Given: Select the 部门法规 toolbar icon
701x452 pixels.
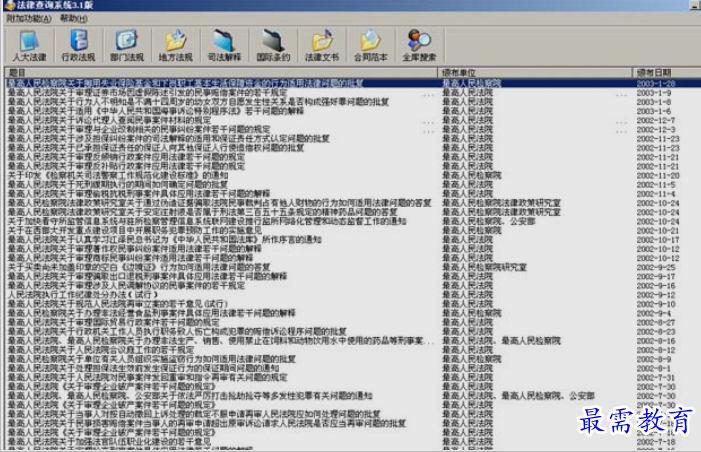Looking at the screenshot, I should tap(127, 46).
